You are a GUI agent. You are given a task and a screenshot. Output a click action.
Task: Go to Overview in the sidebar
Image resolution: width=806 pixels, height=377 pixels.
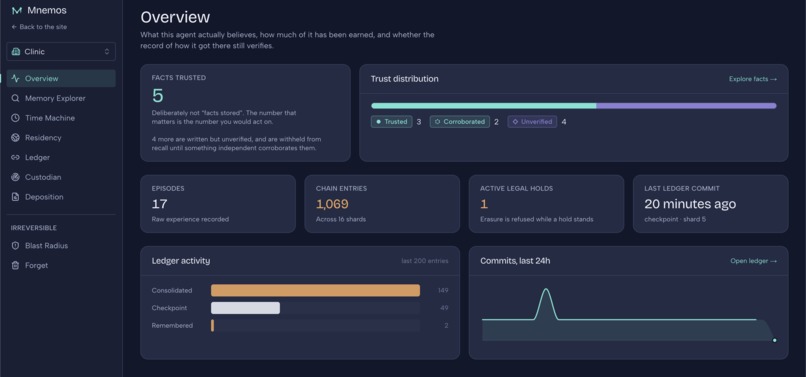coord(61,79)
